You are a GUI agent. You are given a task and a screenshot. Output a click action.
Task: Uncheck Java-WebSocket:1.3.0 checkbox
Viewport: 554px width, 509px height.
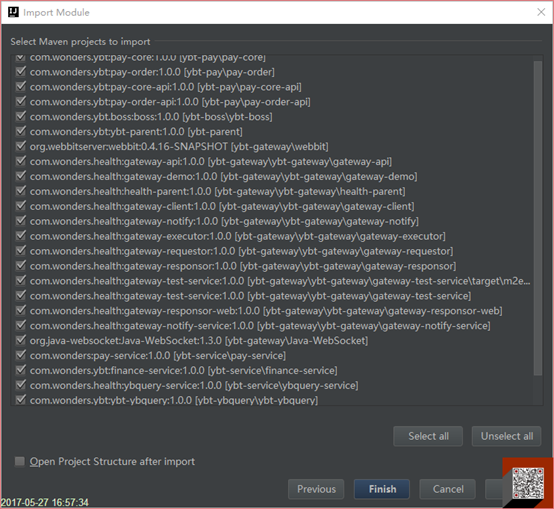click(21, 340)
